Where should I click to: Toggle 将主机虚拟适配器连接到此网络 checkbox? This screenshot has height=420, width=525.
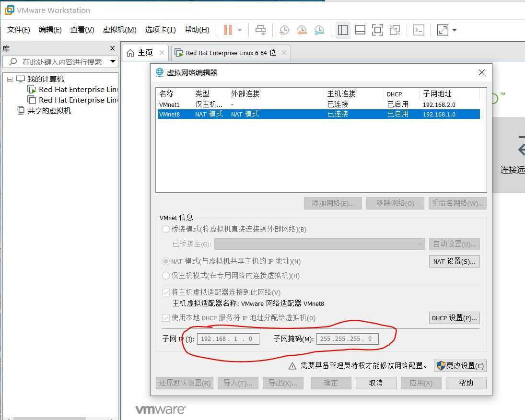(166, 292)
